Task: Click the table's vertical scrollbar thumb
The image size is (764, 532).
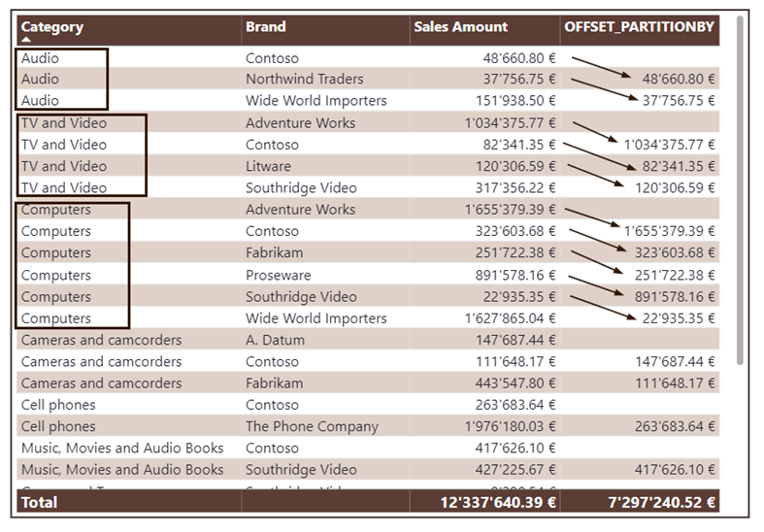Action: 740,190
